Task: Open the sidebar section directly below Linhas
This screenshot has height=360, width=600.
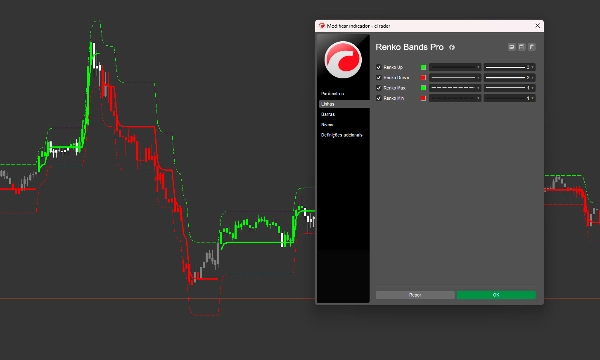Action: pos(328,114)
